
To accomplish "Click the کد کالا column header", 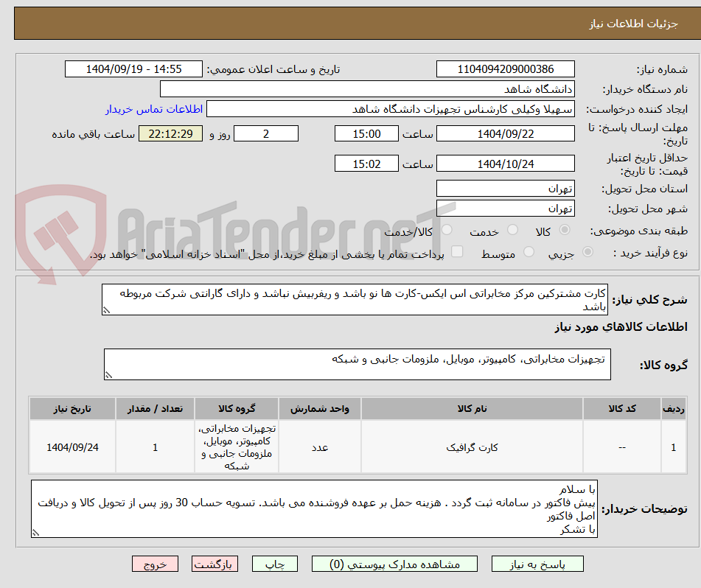I will (x=622, y=409).
